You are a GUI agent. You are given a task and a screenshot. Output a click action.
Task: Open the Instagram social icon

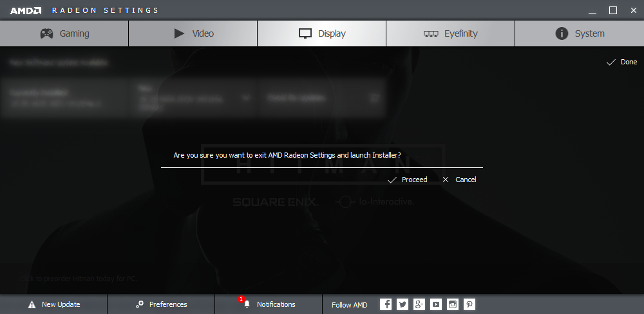tap(453, 304)
